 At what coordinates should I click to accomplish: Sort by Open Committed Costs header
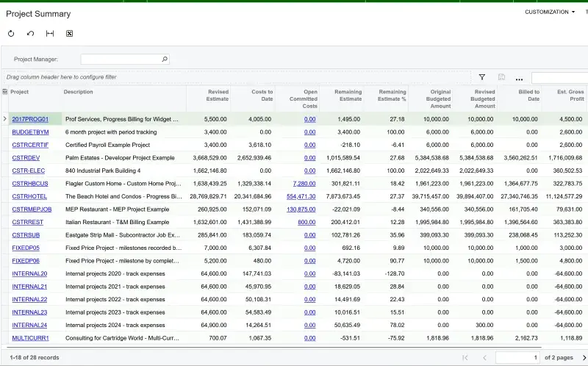(x=304, y=98)
